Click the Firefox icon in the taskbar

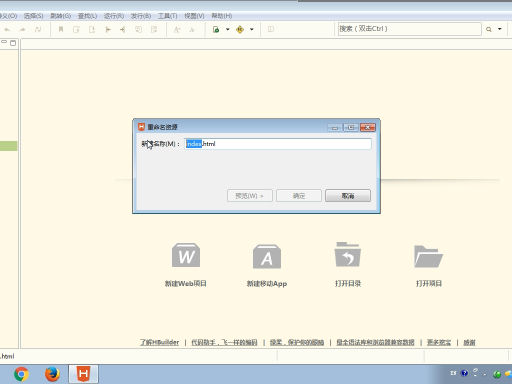[52, 374]
